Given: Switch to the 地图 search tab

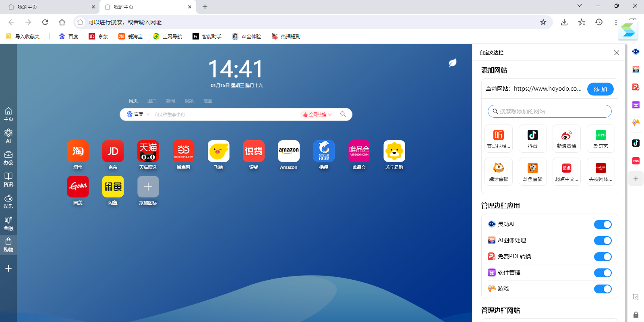Looking at the screenshot, I should click(x=208, y=101).
